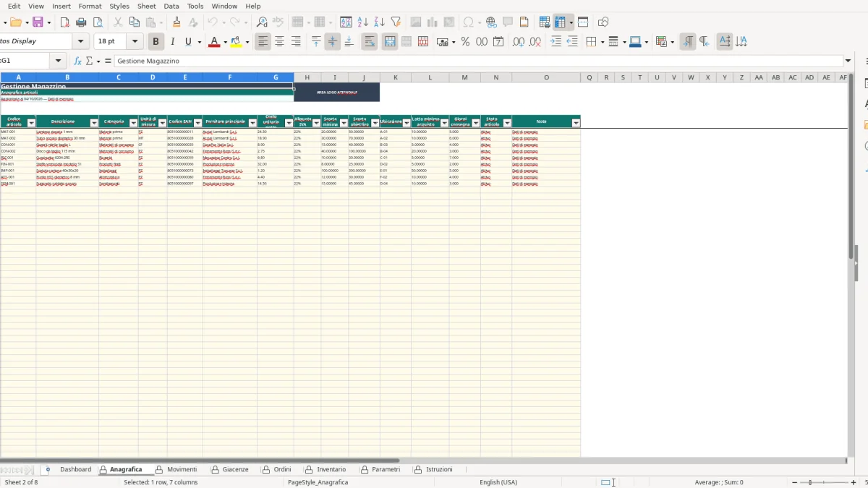This screenshot has height=488, width=868.
Task: Open the Istruzioni sheet tab
Action: click(439, 470)
